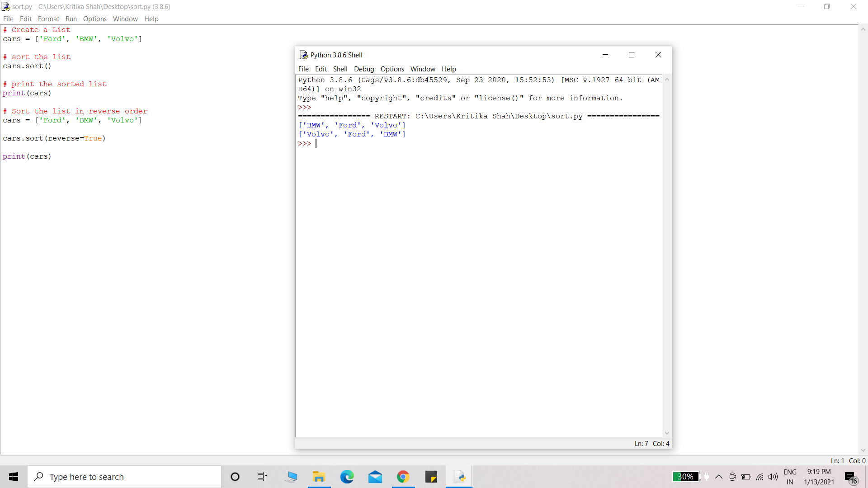This screenshot has height=488, width=868.
Task: Open File Explorer from taskbar
Action: pos(319,477)
